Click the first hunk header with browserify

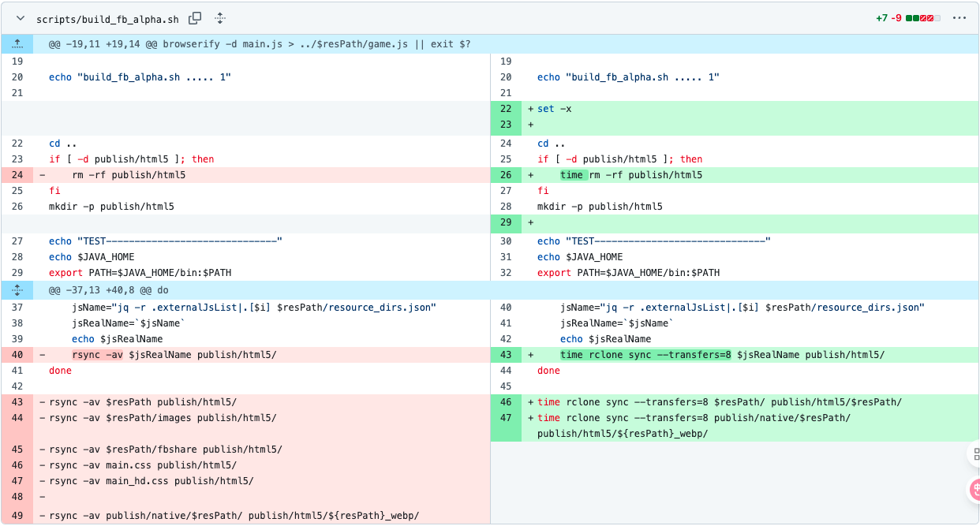pos(260,44)
